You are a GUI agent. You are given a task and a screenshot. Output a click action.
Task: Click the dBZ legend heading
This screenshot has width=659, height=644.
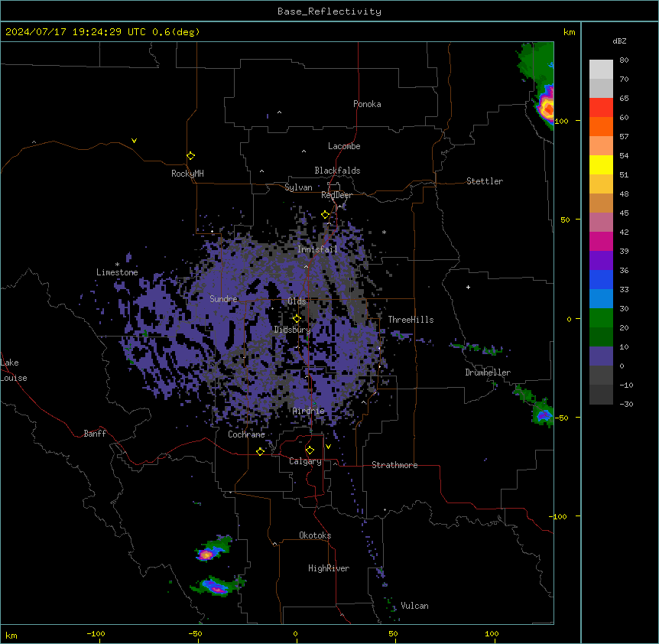pyautogui.click(x=619, y=41)
